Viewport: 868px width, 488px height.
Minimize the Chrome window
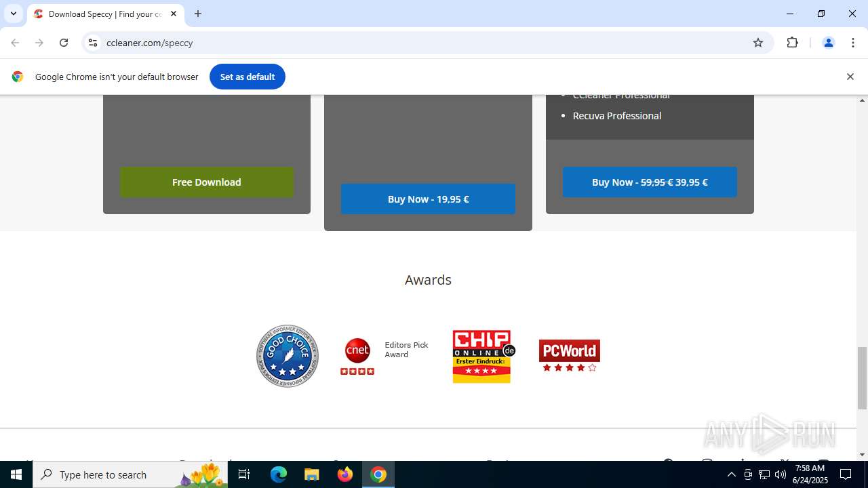(x=790, y=14)
